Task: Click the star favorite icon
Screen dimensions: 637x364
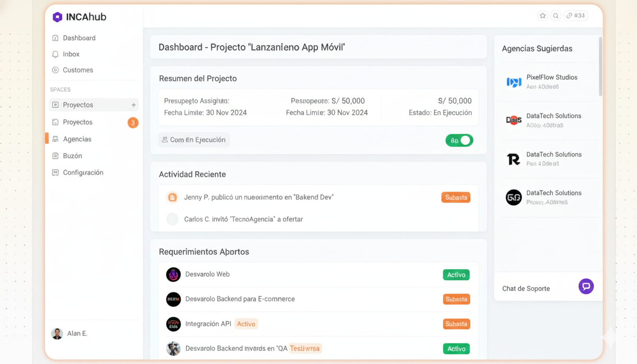Action: click(x=543, y=16)
